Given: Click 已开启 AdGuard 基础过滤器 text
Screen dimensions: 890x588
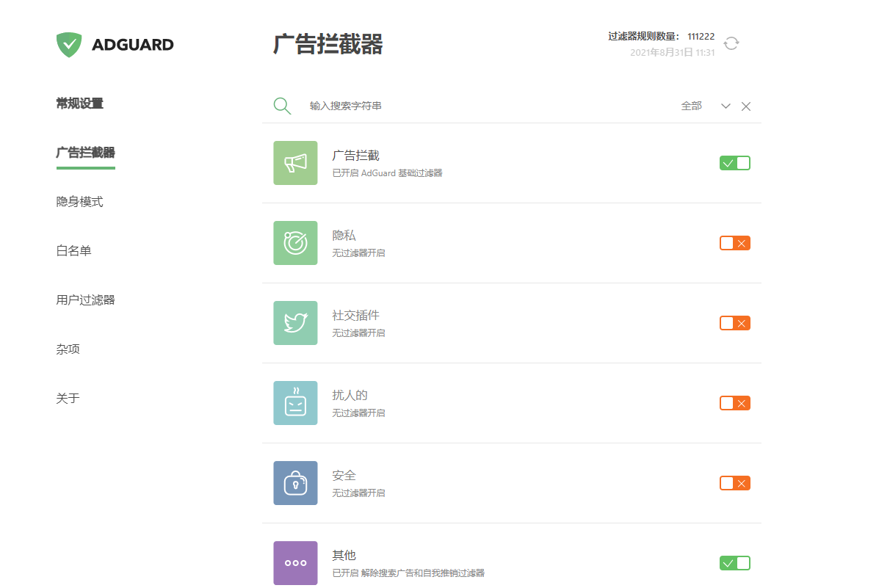Looking at the screenshot, I should 387,173.
